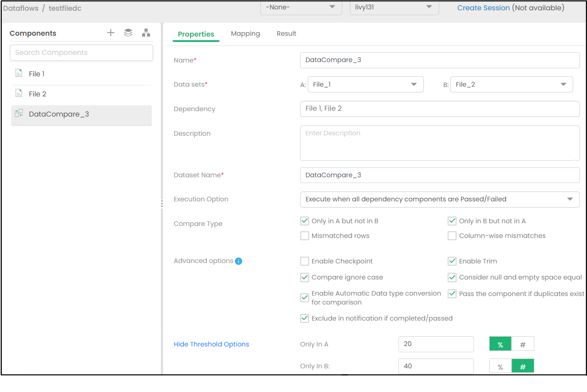
Task: Open the -None- dropdown
Action: coord(301,8)
